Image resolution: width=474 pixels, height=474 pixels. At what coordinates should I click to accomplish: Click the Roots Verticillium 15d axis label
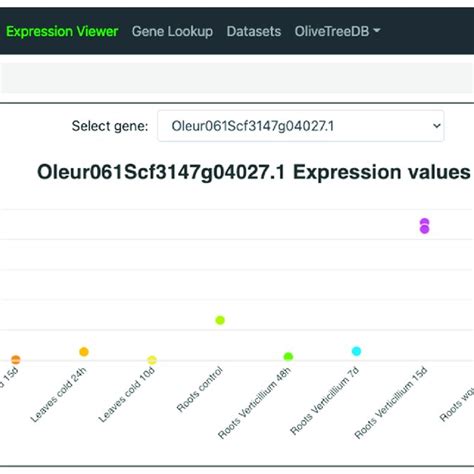391,403
